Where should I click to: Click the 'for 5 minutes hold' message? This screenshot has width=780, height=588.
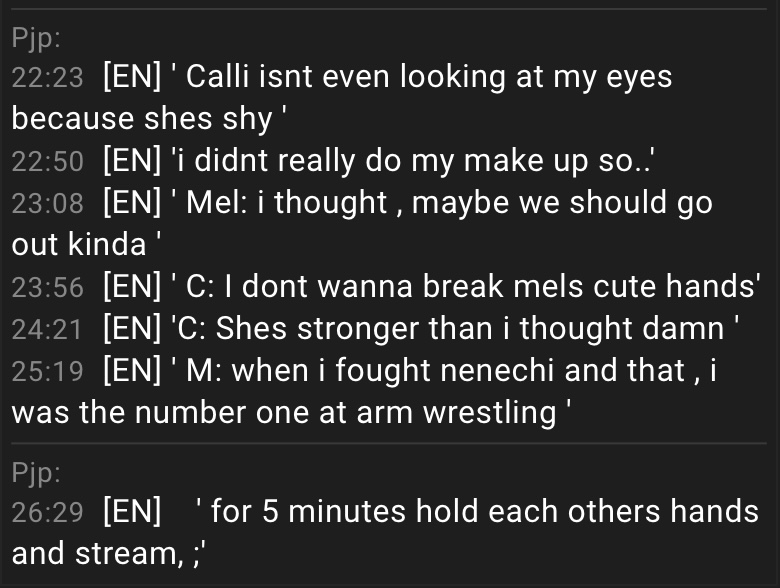click(385, 532)
